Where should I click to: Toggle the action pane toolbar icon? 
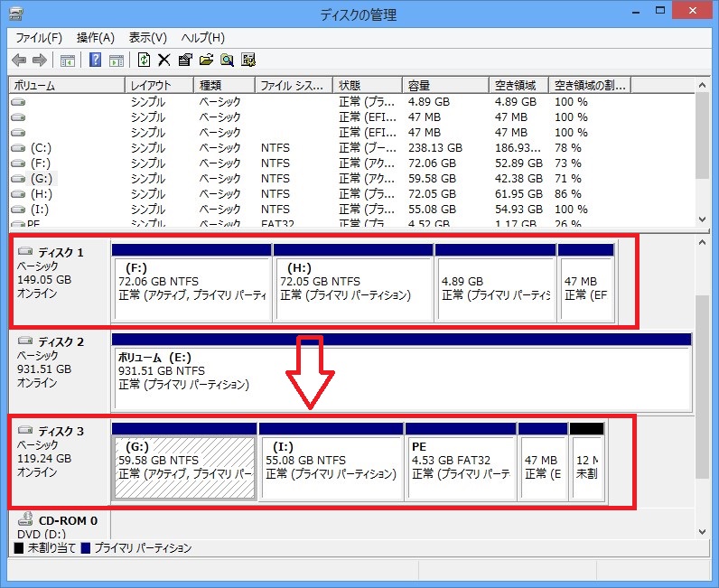click(x=117, y=61)
